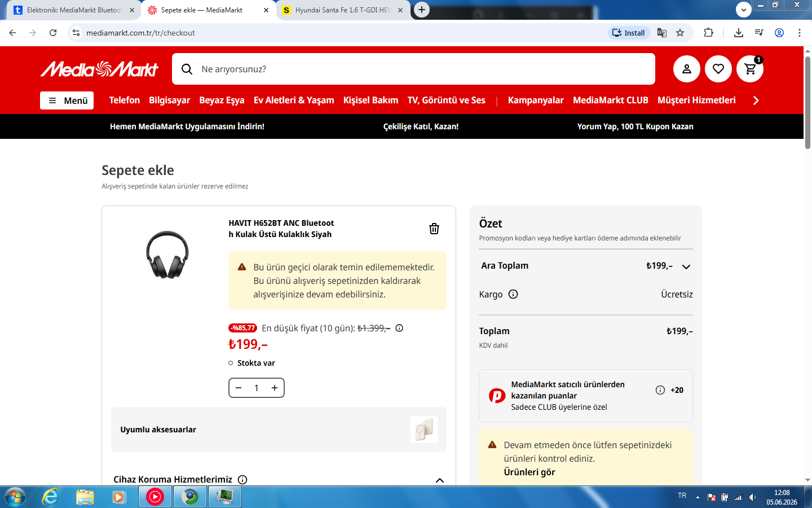This screenshot has width=812, height=508.
Task: Click the HAVIT H652BT product title
Action: pyautogui.click(x=281, y=229)
